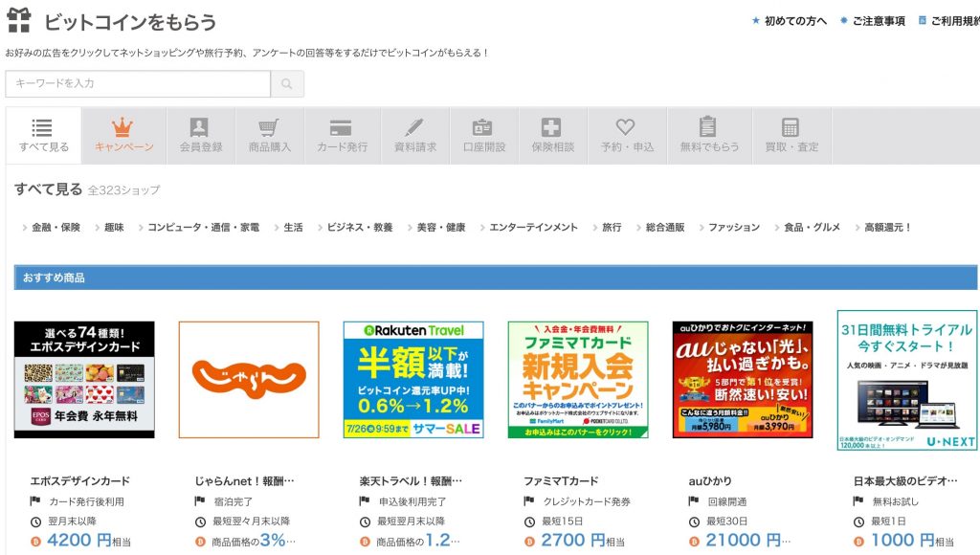This screenshot has width=980, height=555.
Task: Click the 2700 円相当 reward amount
Action: [583, 541]
